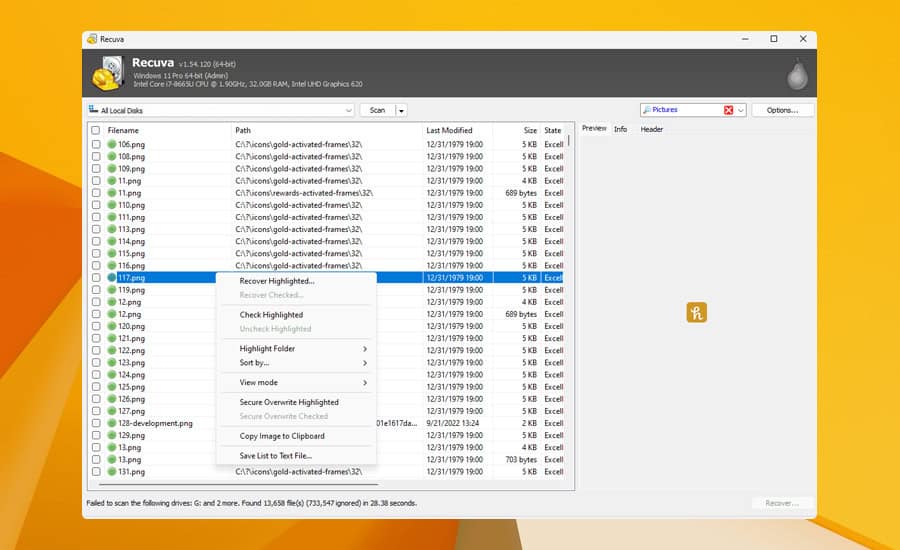
Task: Click the Piriform pear logo
Action: pyautogui.click(x=797, y=75)
